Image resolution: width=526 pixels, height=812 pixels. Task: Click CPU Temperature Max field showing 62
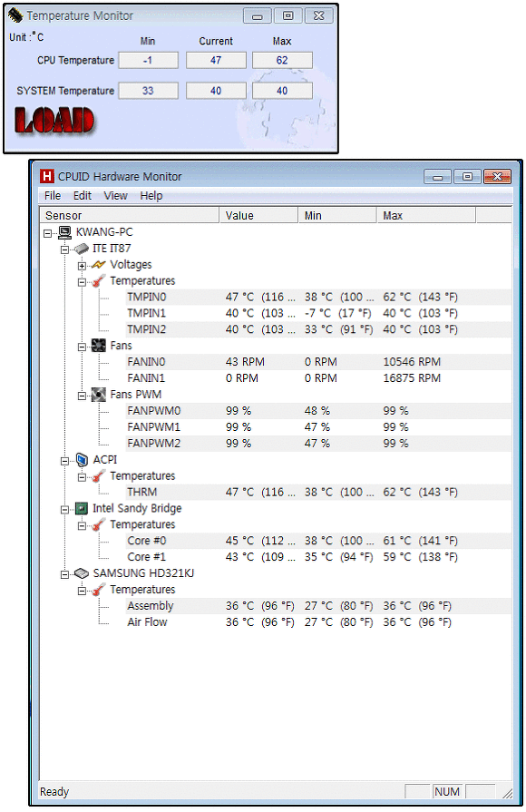(x=282, y=60)
